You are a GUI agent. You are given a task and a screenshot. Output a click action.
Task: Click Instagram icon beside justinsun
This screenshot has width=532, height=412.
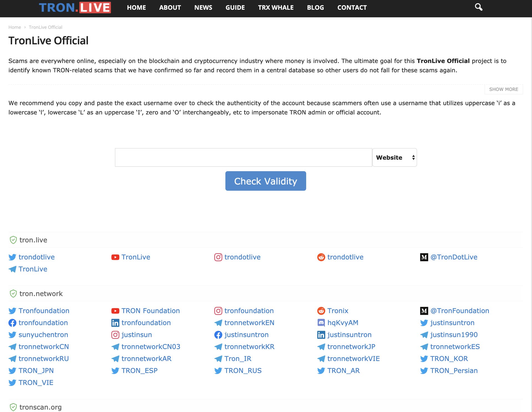(115, 335)
